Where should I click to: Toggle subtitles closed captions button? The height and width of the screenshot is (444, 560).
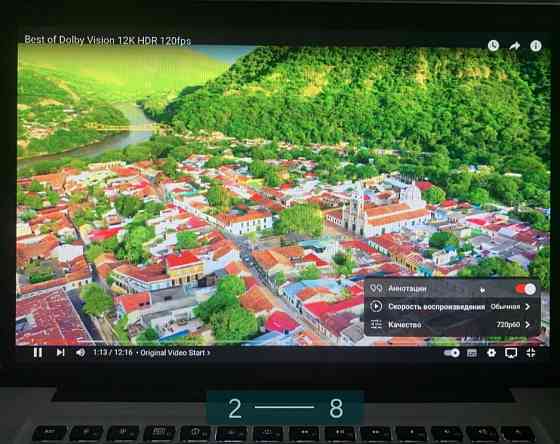(472, 353)
